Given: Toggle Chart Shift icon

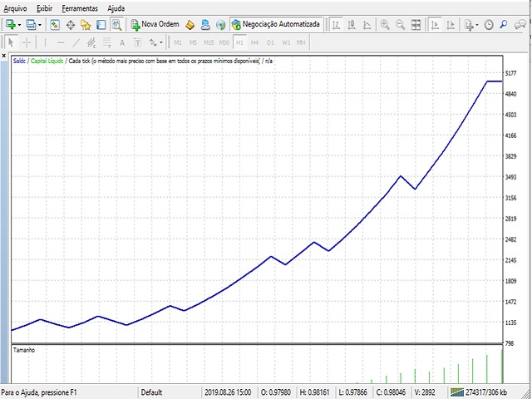Looking at the screenshot, I should pos(451,25).
